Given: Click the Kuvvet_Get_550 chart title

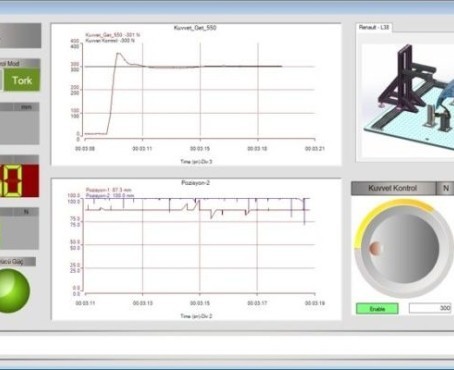Looking at the screenshot, I should click(x=195, y=28).
